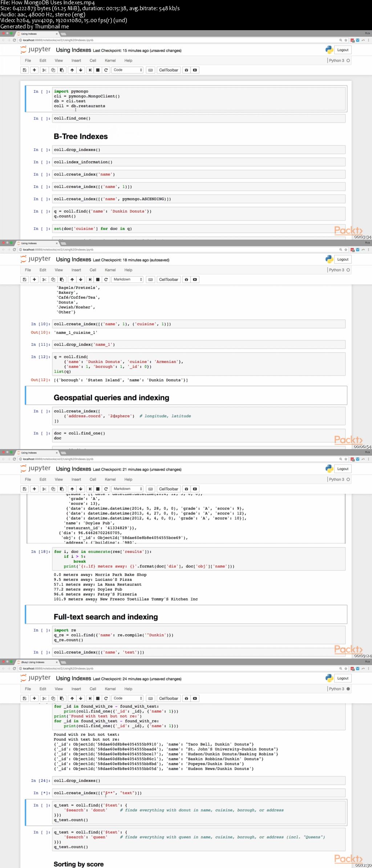This screenshot has width=372, height=868.
Task: Click the 'Python 3' kernel label in the 00:12:30 frame
Action: tap(336, 689)
